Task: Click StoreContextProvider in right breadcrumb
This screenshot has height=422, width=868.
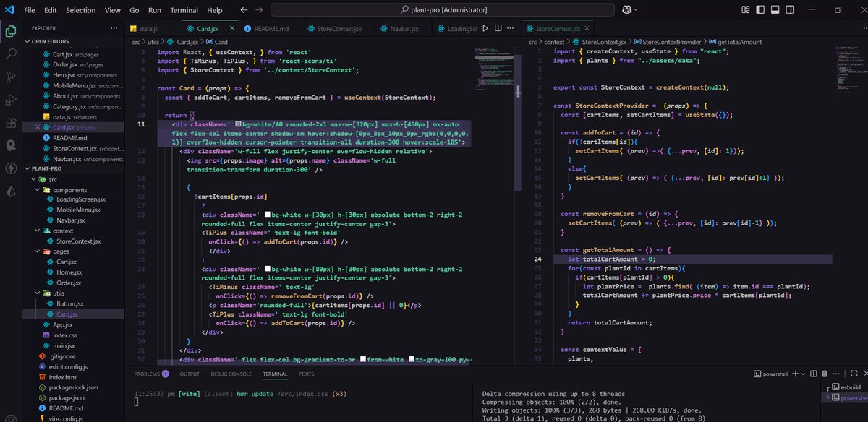Action: pyautogui.click(x=666, y=42)
